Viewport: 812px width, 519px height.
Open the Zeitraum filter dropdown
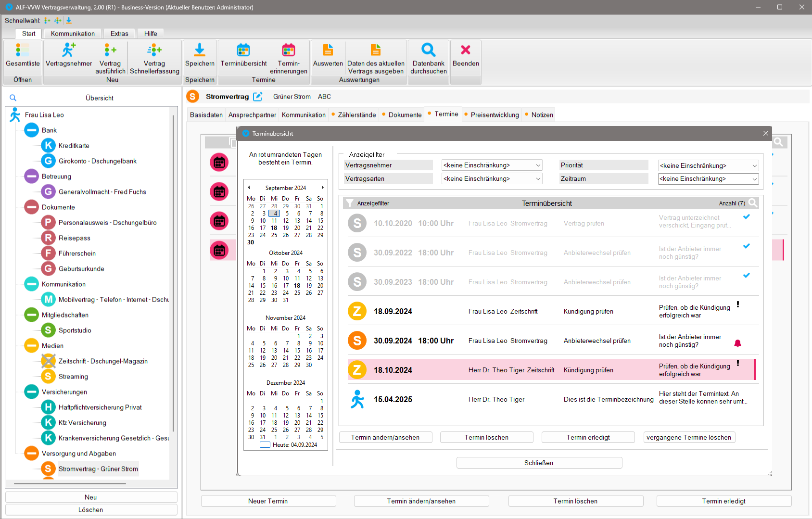point(708,178)
